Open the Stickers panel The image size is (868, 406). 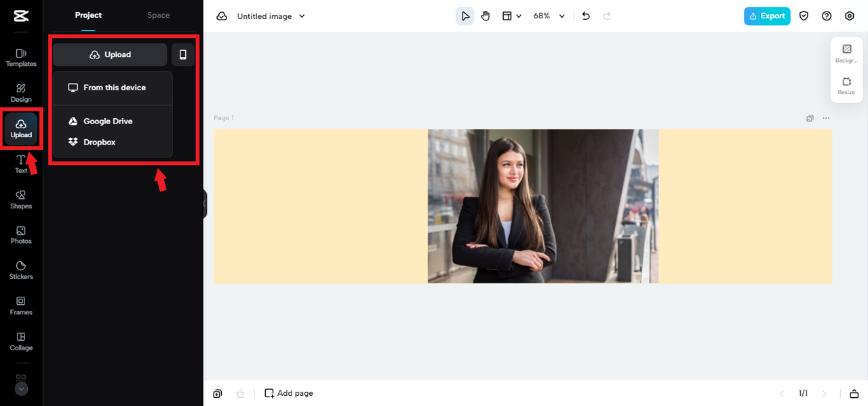coord(21,270)
